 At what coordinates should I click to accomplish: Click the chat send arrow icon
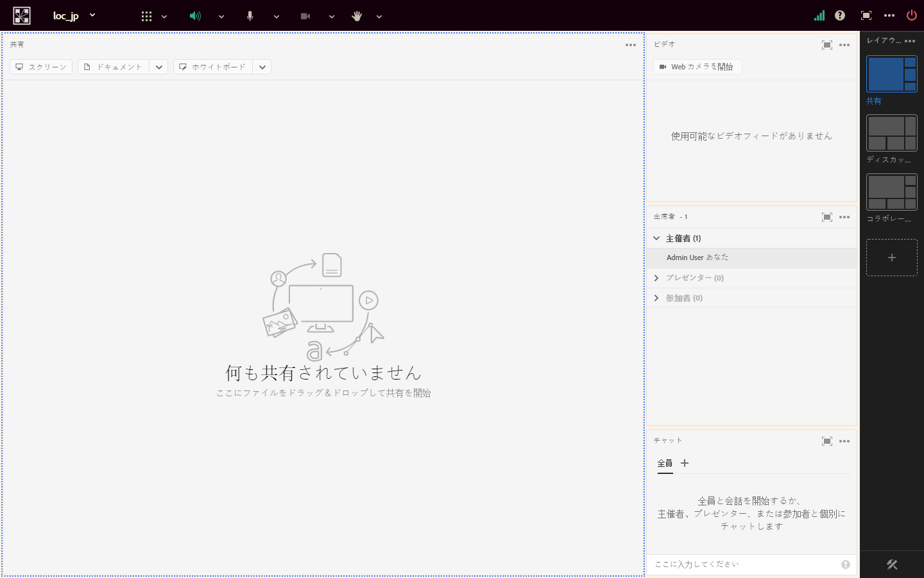[846, 565]
